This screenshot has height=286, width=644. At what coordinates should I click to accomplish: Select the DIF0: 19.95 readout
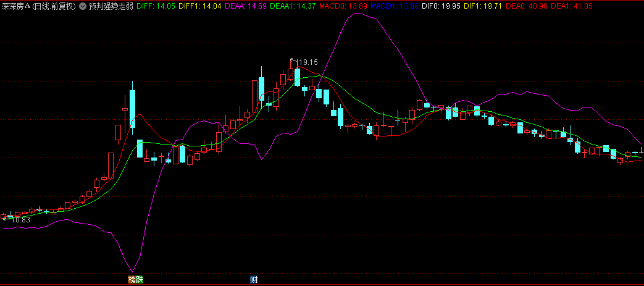(441, 7)
